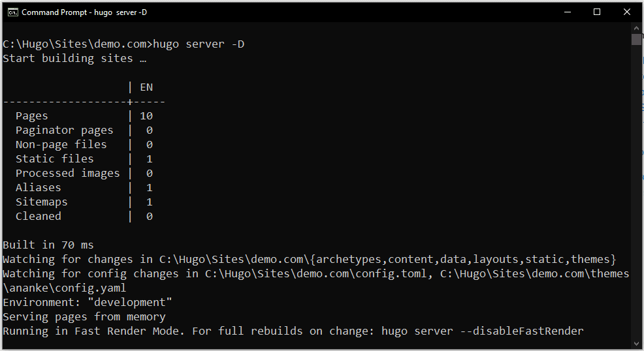644x351 pixels.
Task: Click the vertical scrollbar thumb
Action: (636, 40)
